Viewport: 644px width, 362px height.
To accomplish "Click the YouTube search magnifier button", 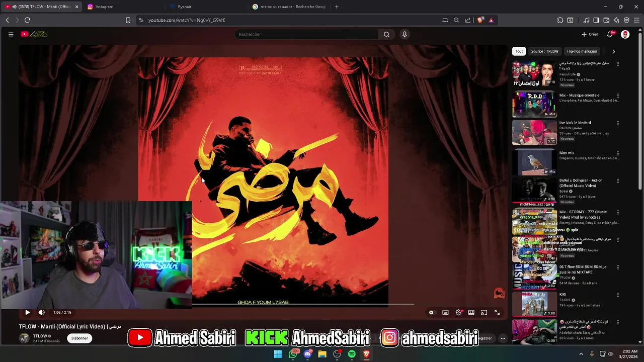I will [386, 34].
